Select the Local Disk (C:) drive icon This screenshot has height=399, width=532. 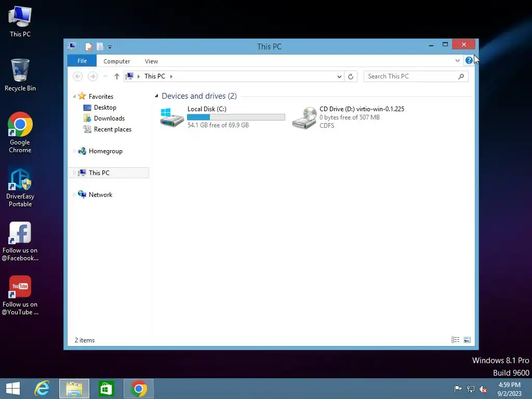click(172, 117)
